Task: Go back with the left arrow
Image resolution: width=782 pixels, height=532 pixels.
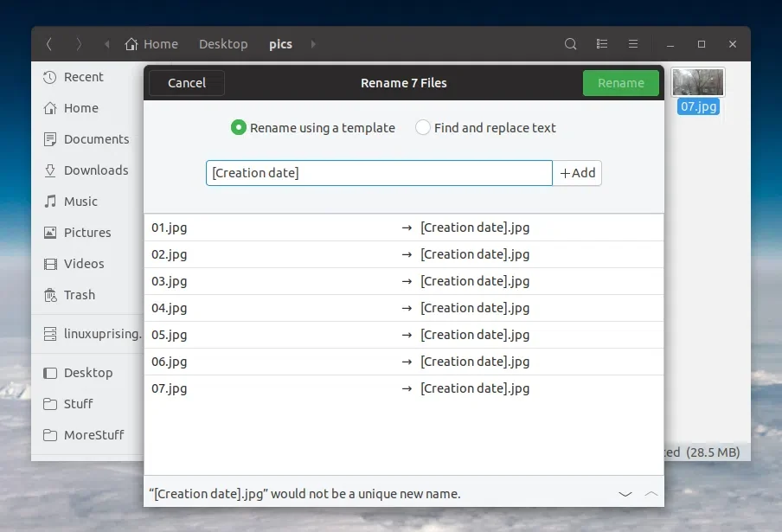Action: (49, 44)
